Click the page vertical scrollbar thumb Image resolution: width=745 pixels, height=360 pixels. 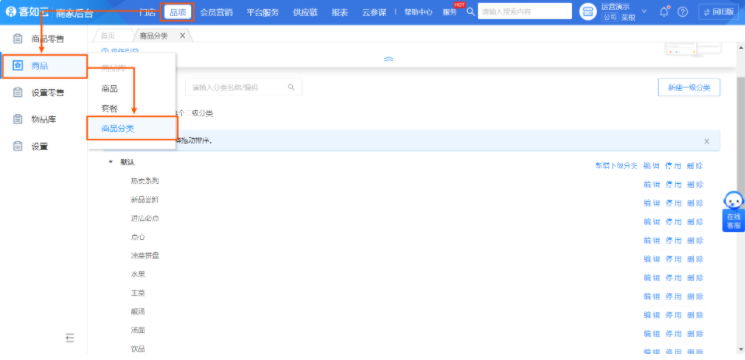point(740,138)
